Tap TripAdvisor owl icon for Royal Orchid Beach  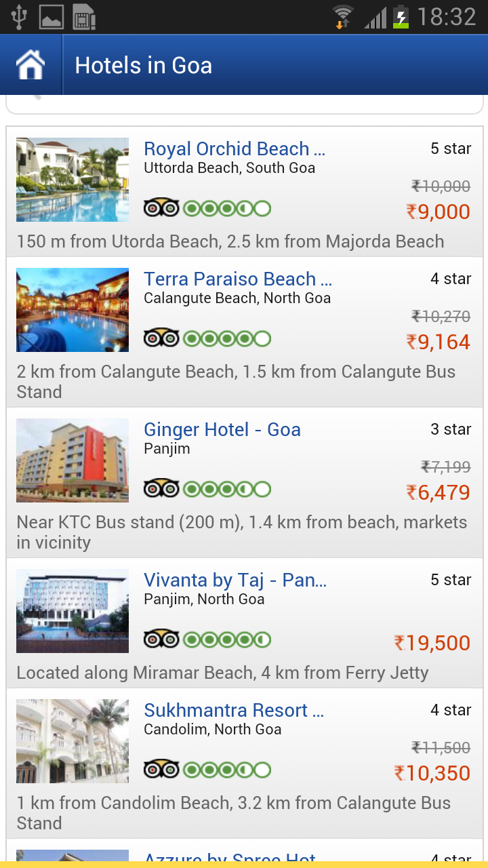[161, 208]
